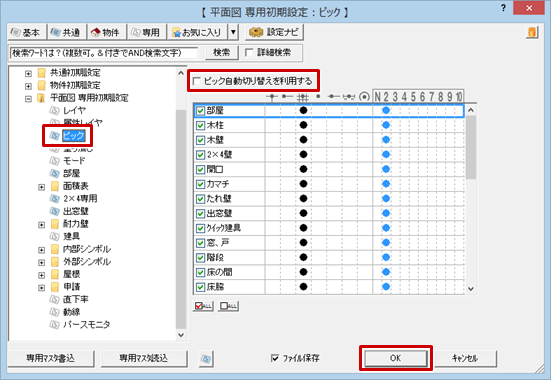Launch the 設定ナビ navigator

(x=274, y=32)
